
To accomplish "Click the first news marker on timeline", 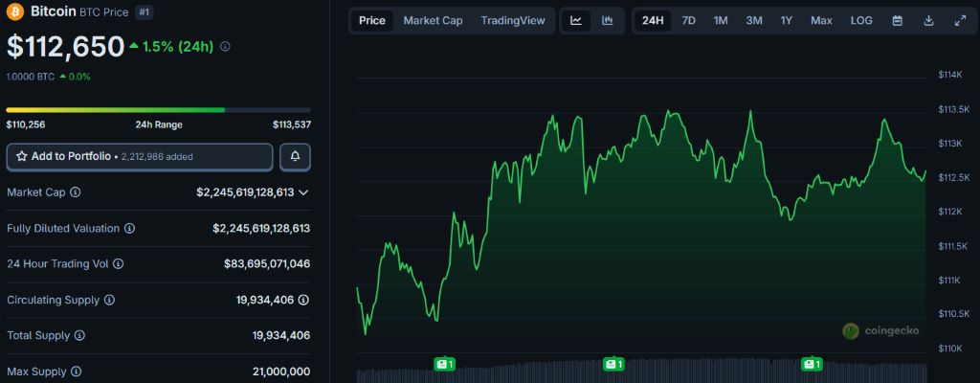I will (x=444, y=364).
